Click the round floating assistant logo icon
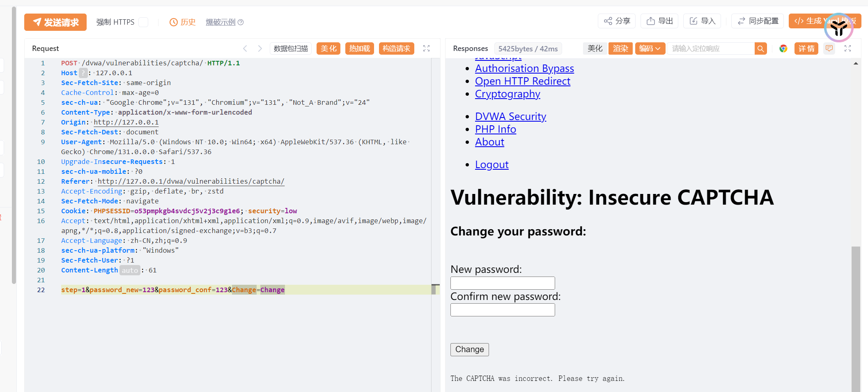This screenshot has width=868, height=392. (838, 28)
